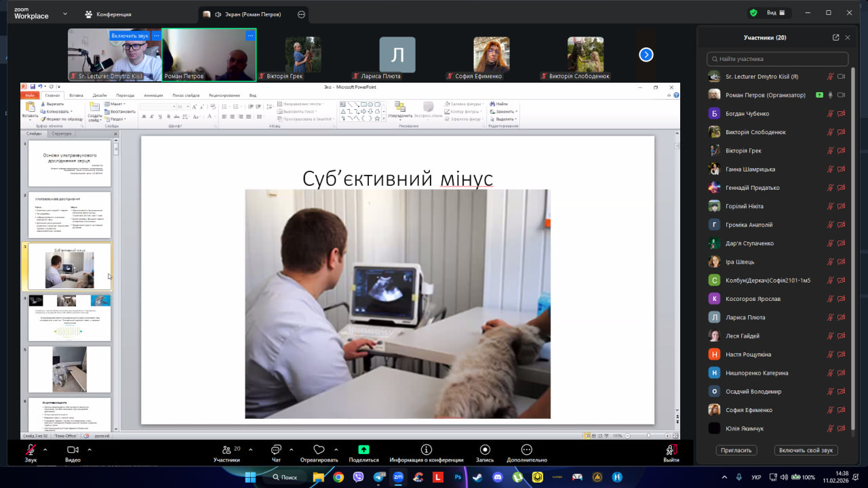Viewport: 868px width, 488px height.
Task: Open the Zoom Chat panel
Action: [x=276, y=450]
